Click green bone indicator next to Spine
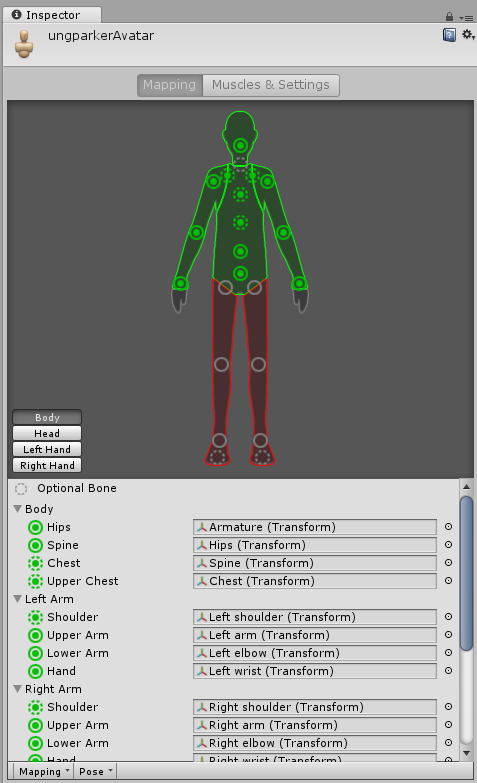The width and height of the screenshot is (477, 783). coord(35,545)
